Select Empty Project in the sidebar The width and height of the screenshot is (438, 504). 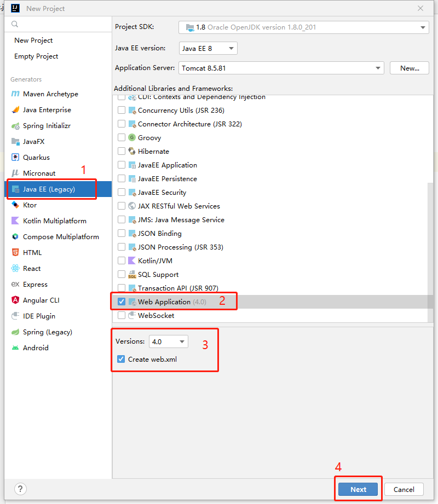[x=36, y=56]
